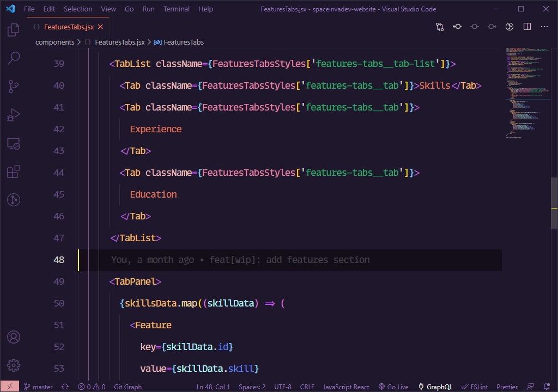This screenshot has width=558, height=392.
Task: Change indentation via Spaces: 2
Action: point(252,387)
